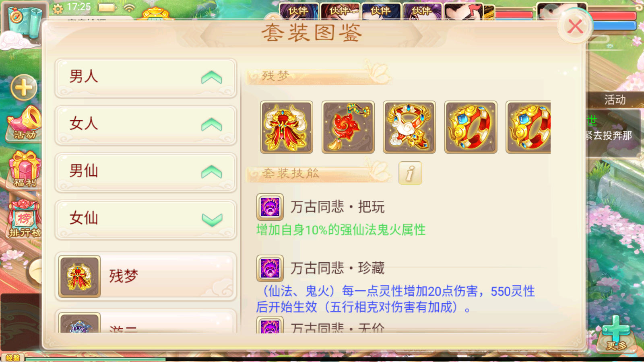Click the set skill info button
Screen dimensions: 644x362
(410, 173)
